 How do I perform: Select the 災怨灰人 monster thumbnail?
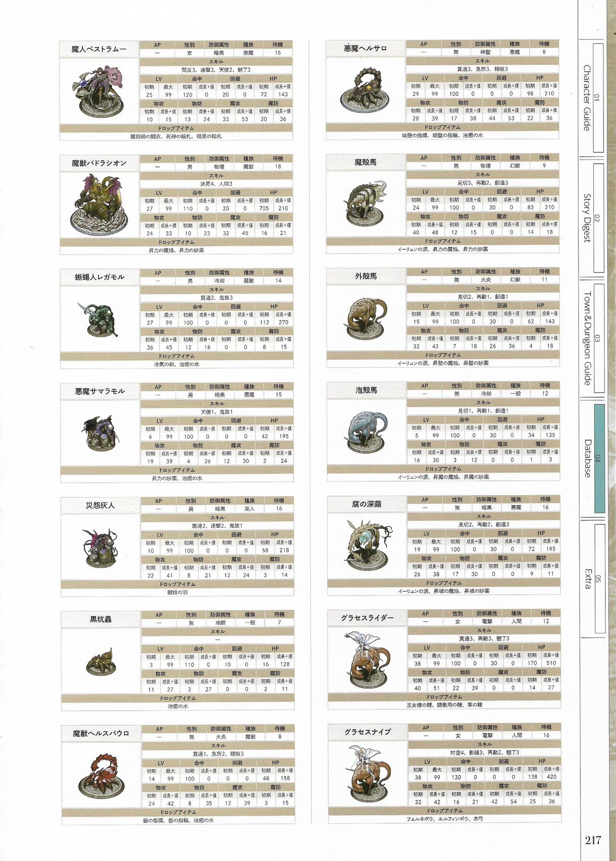[x=100, y=547]
